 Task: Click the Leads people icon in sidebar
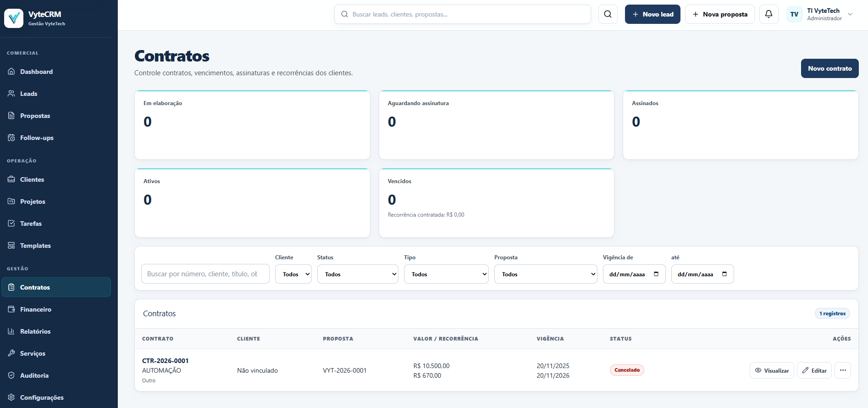point(11,94)
